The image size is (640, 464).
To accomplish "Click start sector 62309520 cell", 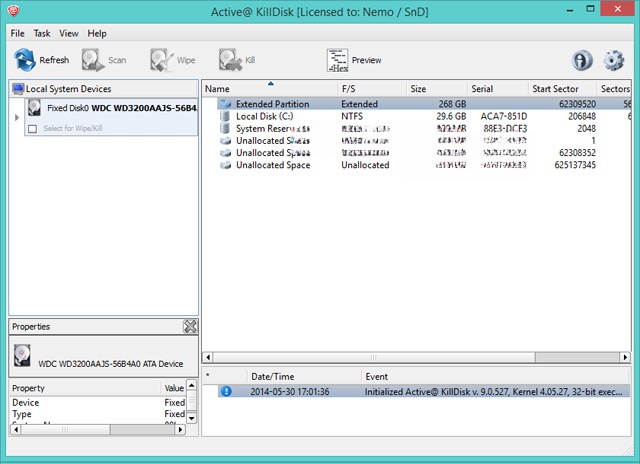I will [577, 104].
